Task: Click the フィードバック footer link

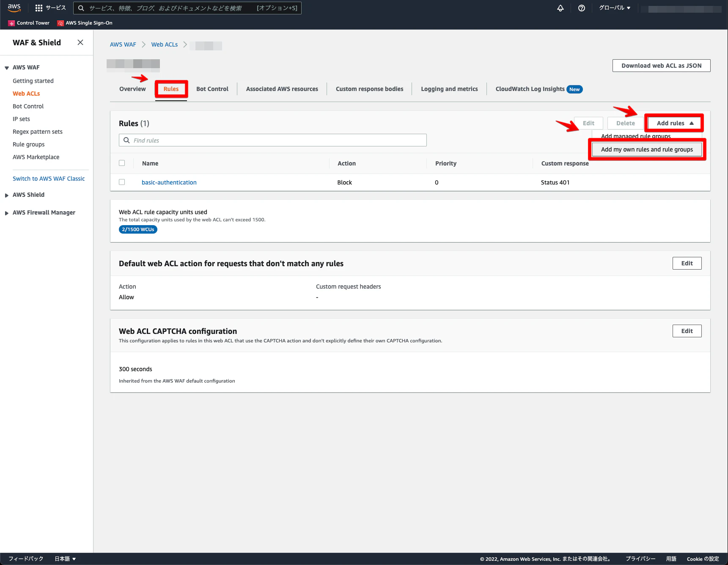Action: [26, 559]
